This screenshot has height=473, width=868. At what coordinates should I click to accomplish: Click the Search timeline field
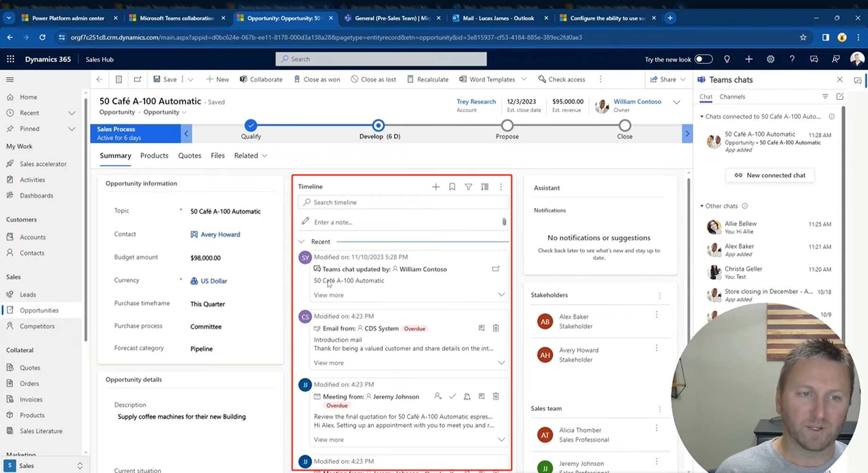[x=404, y=202]
